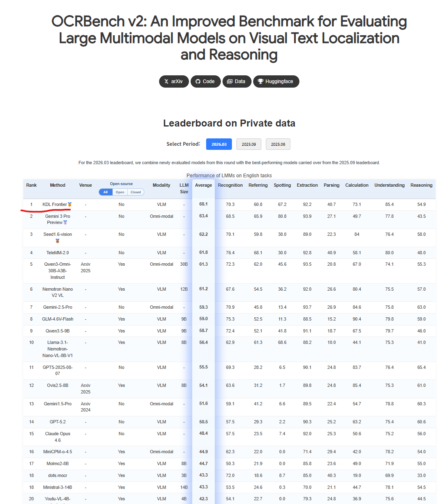
Task: Click the Reasoning column header
Action: [421, 185]
